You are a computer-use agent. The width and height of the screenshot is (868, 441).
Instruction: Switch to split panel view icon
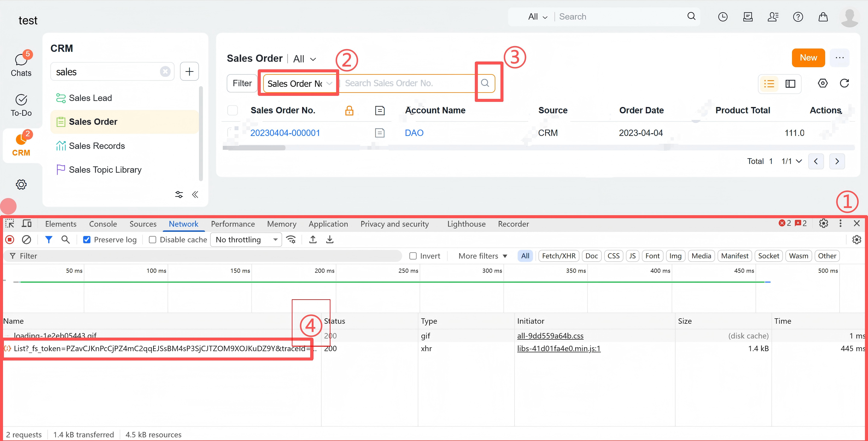[x=790, y=83]
